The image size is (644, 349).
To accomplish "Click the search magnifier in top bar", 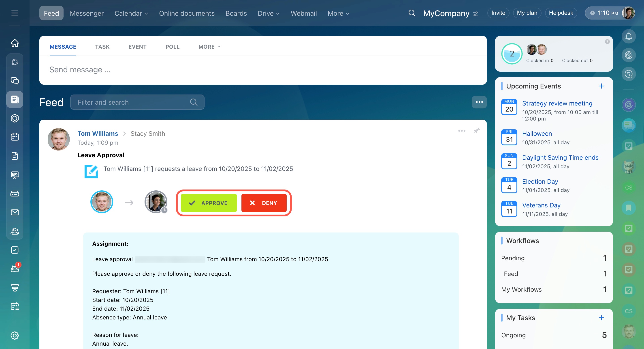I will [x=412, y=13].
